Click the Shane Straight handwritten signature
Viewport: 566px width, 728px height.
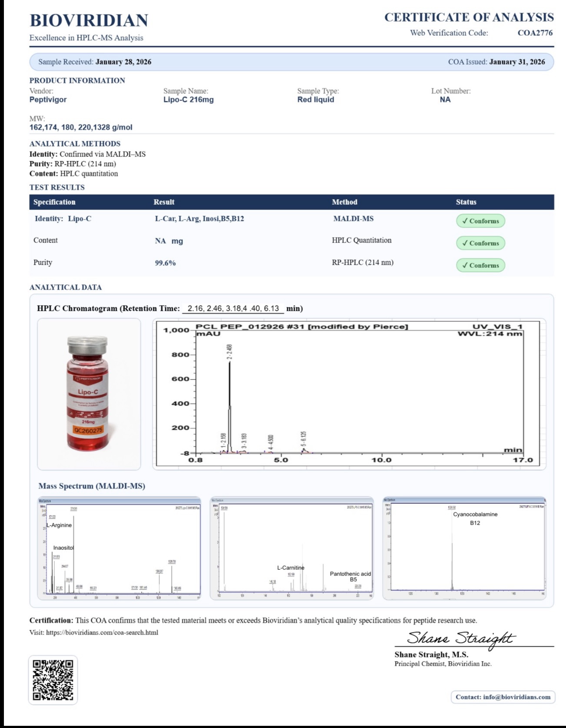tap(460, 638)
